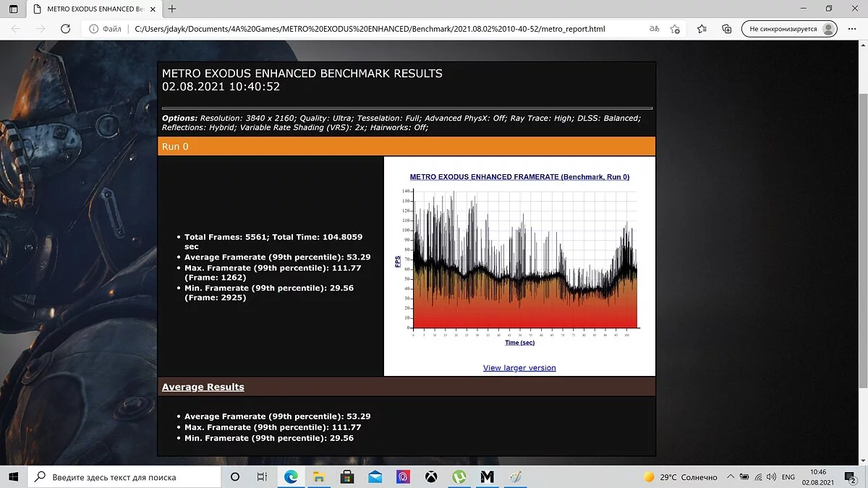Viewport: 868px width, 488px height.
Task: Click the report date '02.08.2021 10:40:52'
Action: 221,87
